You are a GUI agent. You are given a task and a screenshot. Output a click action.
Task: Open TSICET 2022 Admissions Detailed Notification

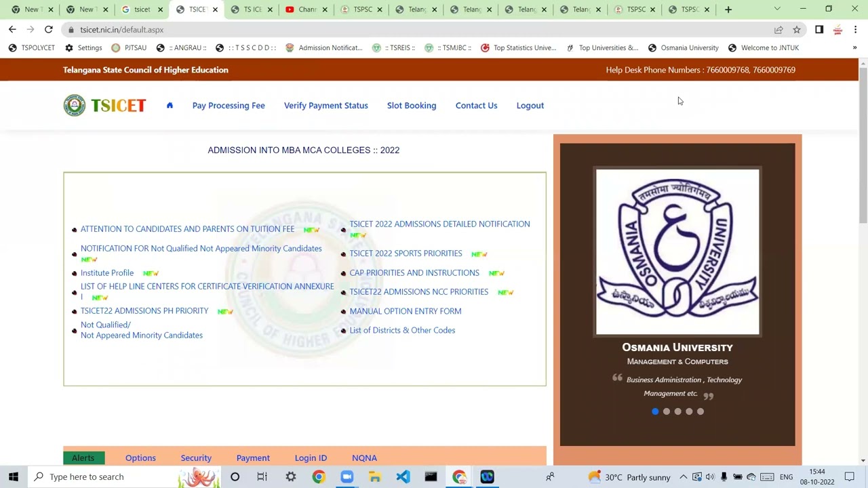[439, 224]
